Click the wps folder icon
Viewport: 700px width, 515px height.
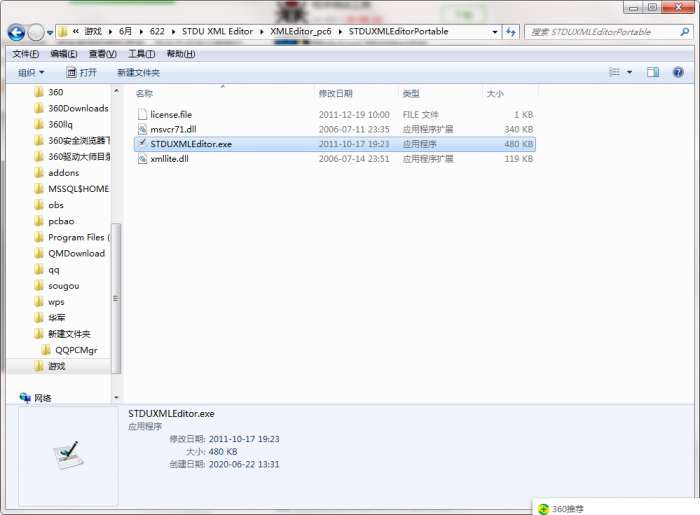(x=39, y=302)
